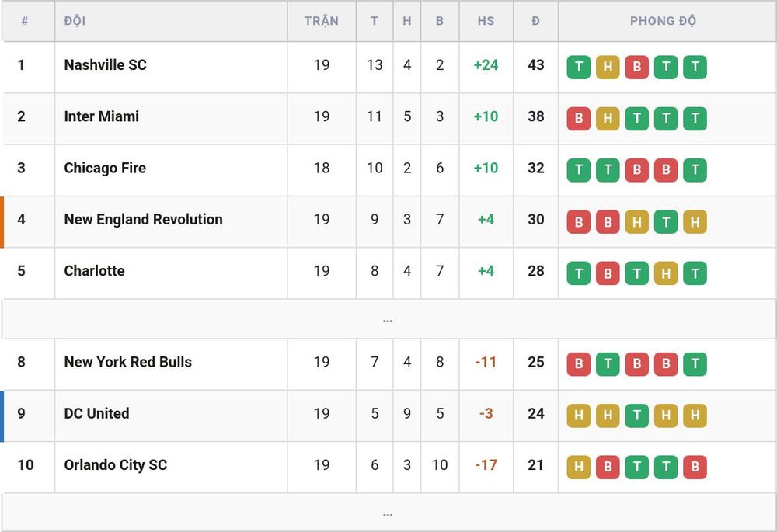This screenshot has height=532, width=777.
Task: Open the DC United team link
Action: point(96,414)
